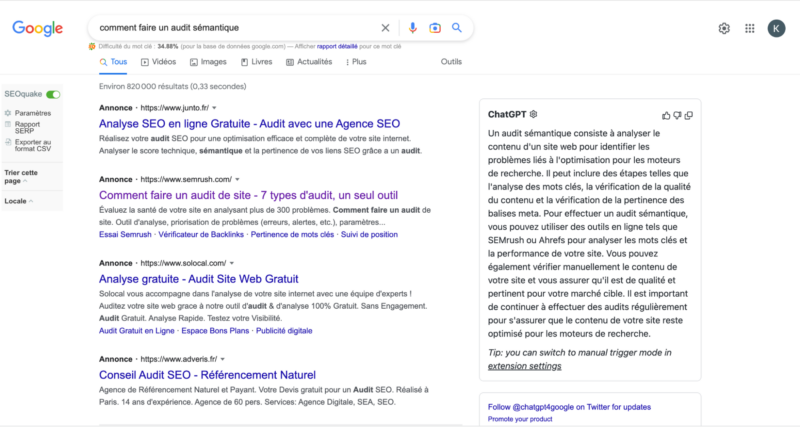
Task: Expand the Locale section
Action: pyautogui.click(x=18, y=201)
